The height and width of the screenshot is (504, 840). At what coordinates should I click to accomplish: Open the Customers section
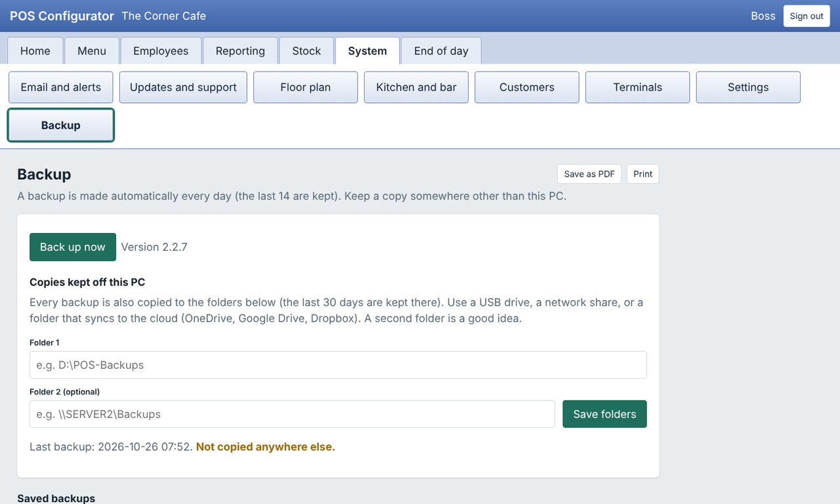tap(527, 87)
